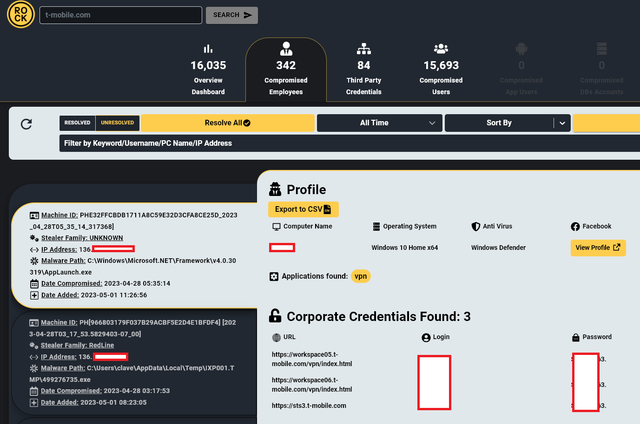Click the keyword filter input field

[349, 143]
